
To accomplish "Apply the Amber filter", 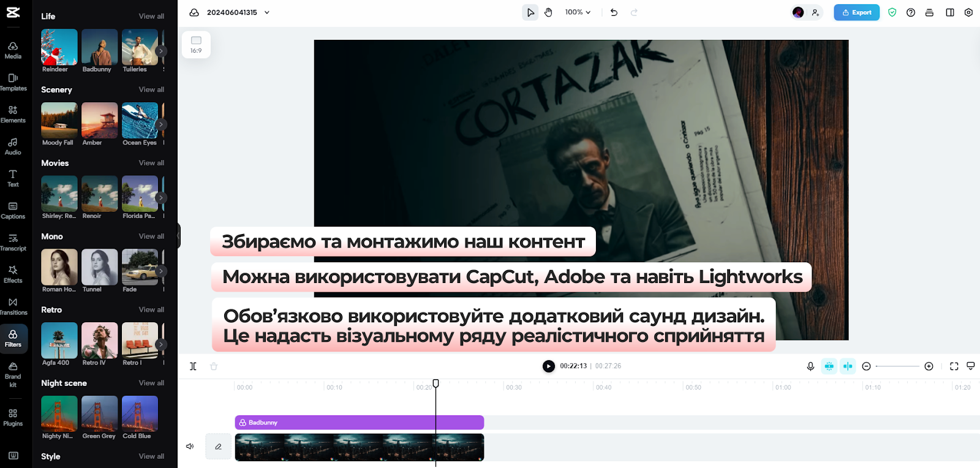I will click(x=99, y=121).
